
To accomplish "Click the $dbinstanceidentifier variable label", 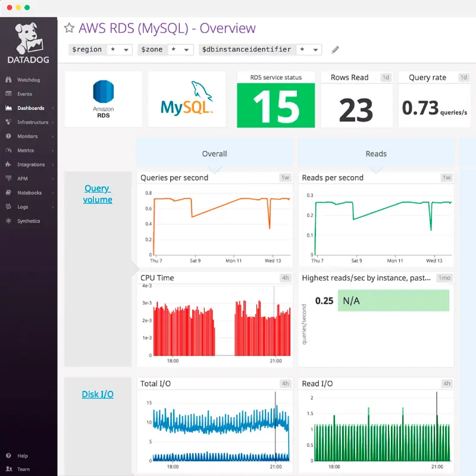I will coord(247,49).
